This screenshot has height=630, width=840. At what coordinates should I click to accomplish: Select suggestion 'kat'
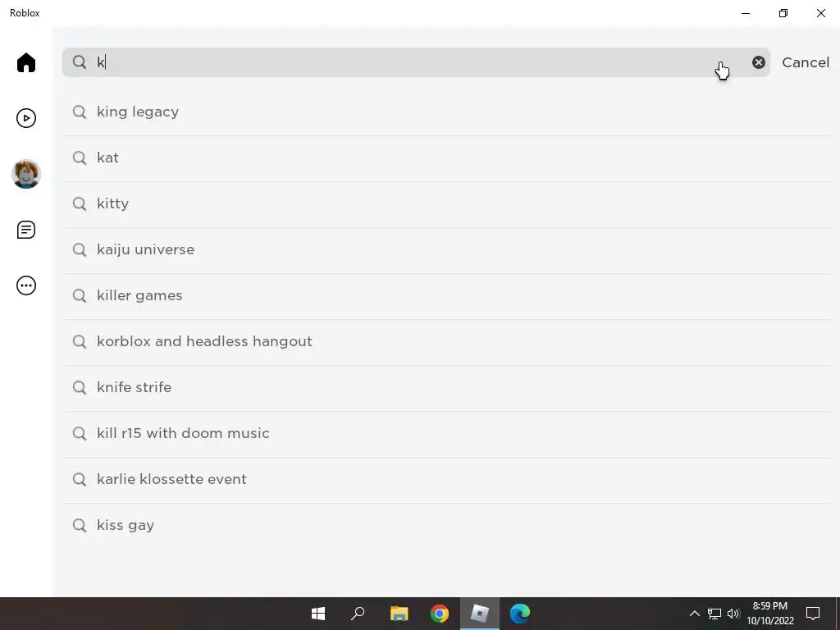click(x=446, y=158)
